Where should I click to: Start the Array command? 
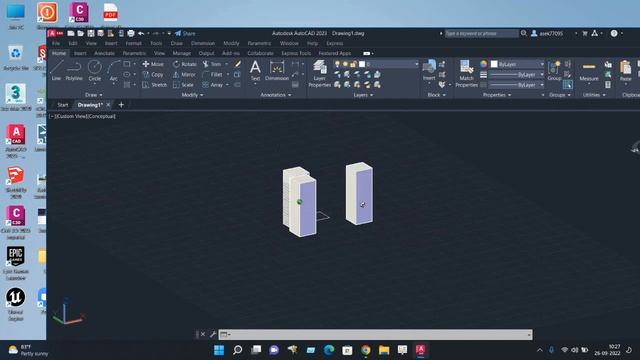(x=212, y=85)
